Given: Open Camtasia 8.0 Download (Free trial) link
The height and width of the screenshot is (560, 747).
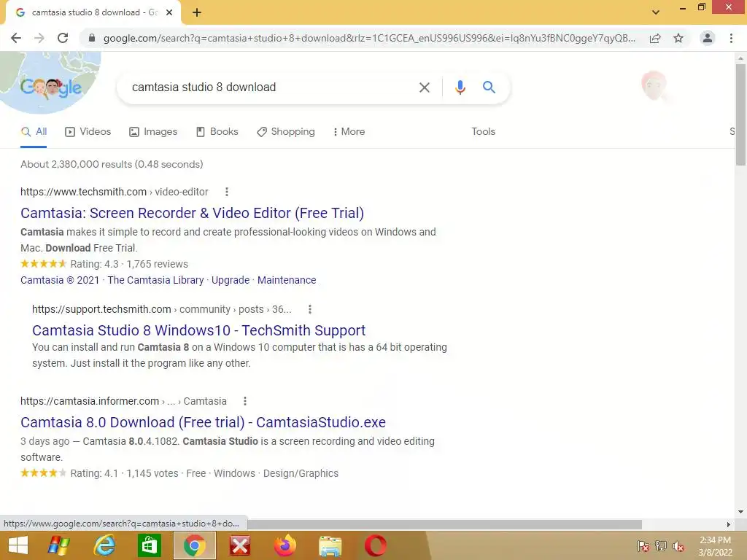Looking at the screenshot, I should click(x=203, y=422).
